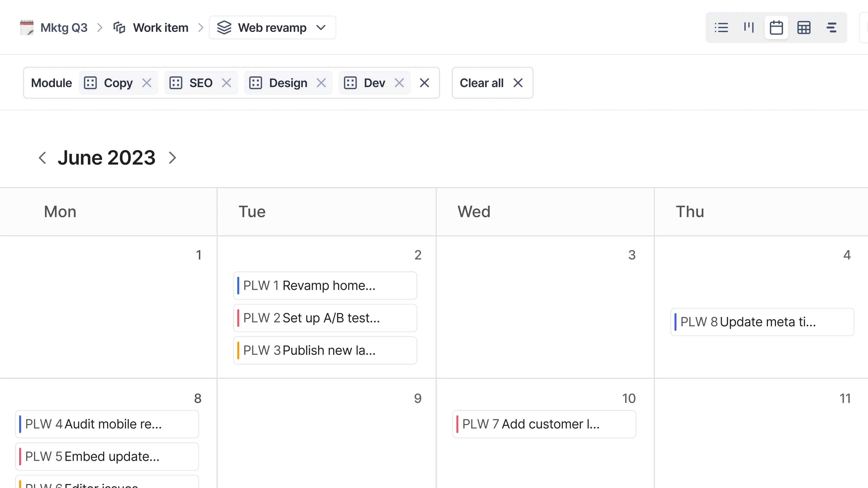Dismiss the Dev filter chip

pos(399,83)
